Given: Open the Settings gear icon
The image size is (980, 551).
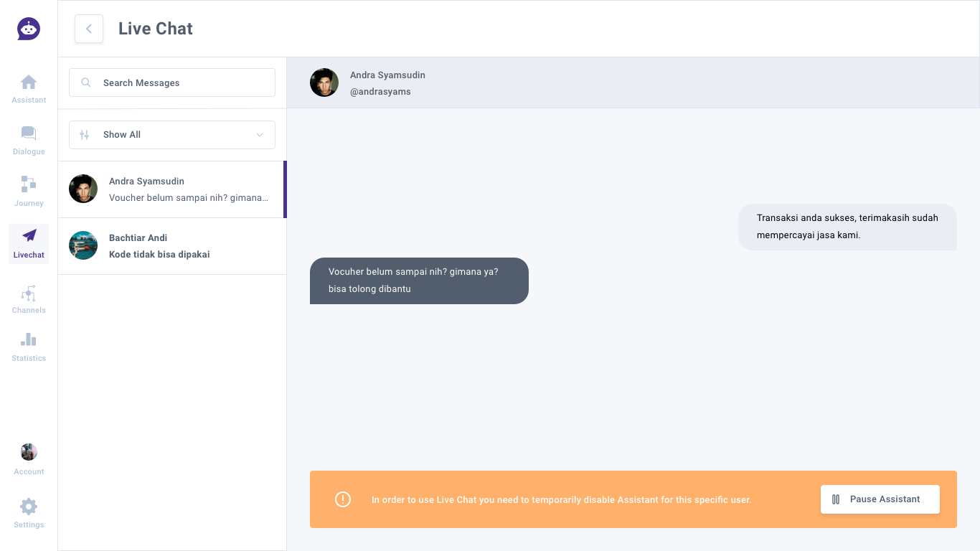Looking at the screenshot, I should pyautogui.click(x=29, y=507).
